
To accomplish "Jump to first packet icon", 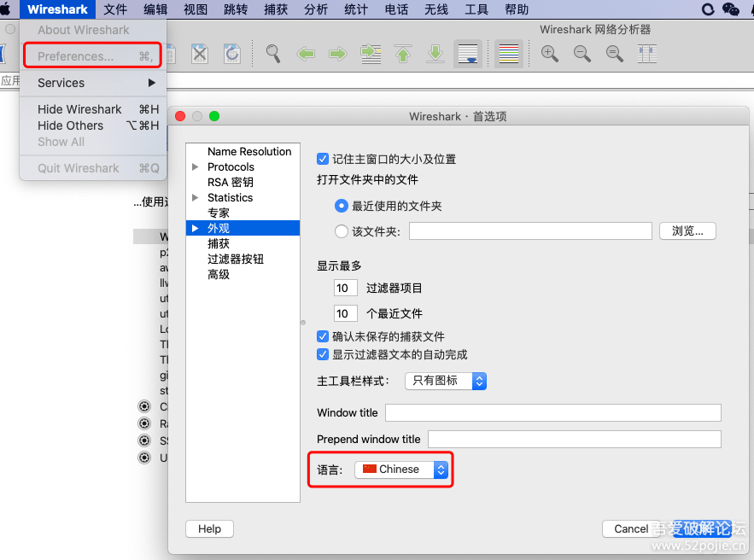I will 403,54.
